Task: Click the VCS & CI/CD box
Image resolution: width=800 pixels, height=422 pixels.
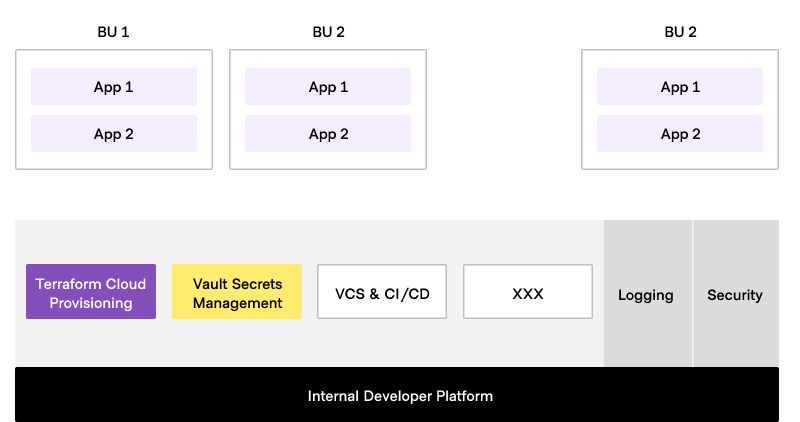Action: pos(382,292)
